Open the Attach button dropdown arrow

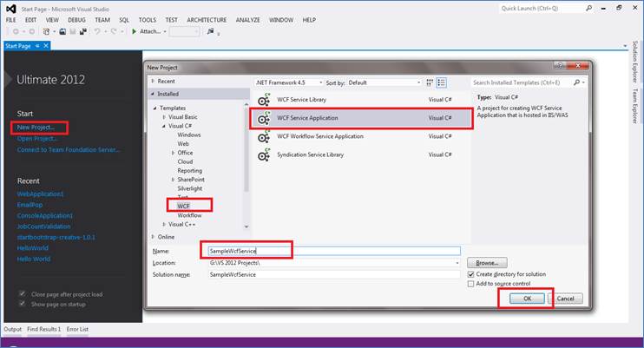[x=165, y=31]
